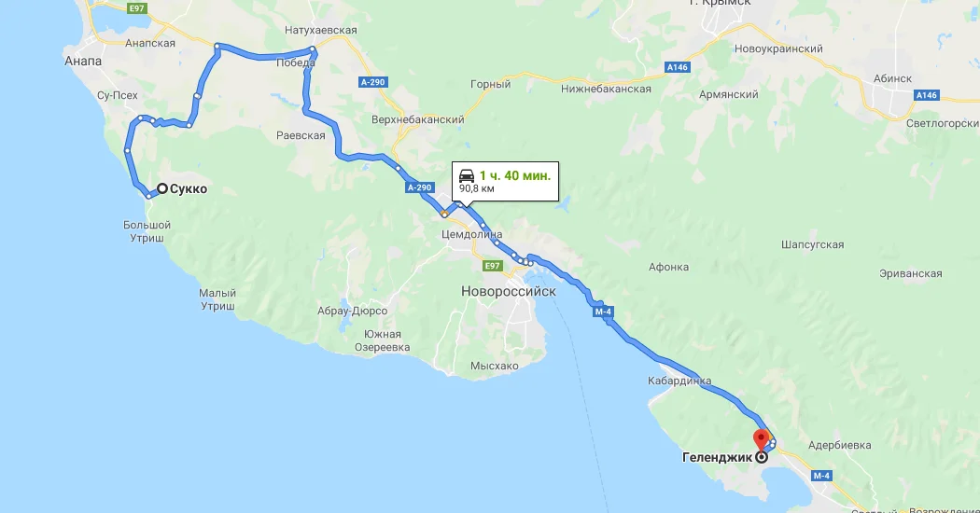Image resolution: width=980 pixels, height=513 pixels.
Task: Click the Геленджик city label
Action: (x=717, y=457)
